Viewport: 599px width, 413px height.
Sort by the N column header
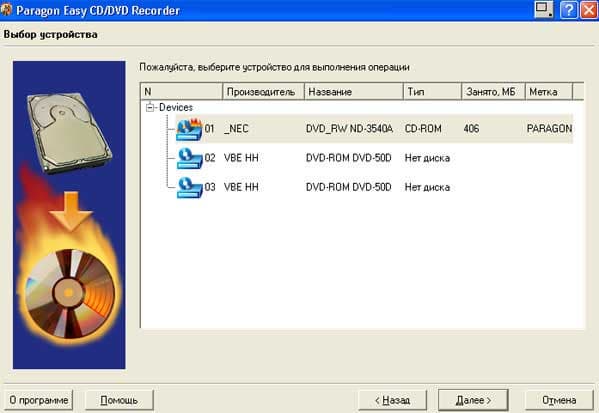tap(181, 92)
